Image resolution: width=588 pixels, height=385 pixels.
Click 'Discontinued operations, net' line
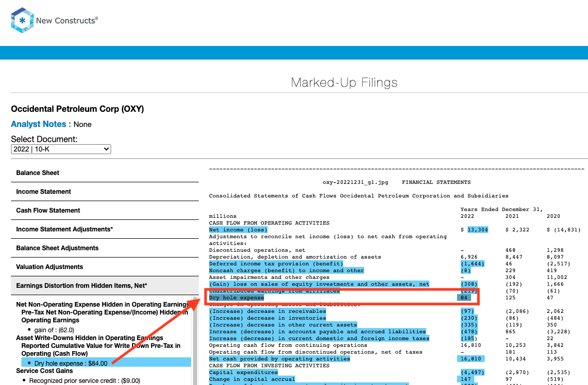click(x=257, y=250)
